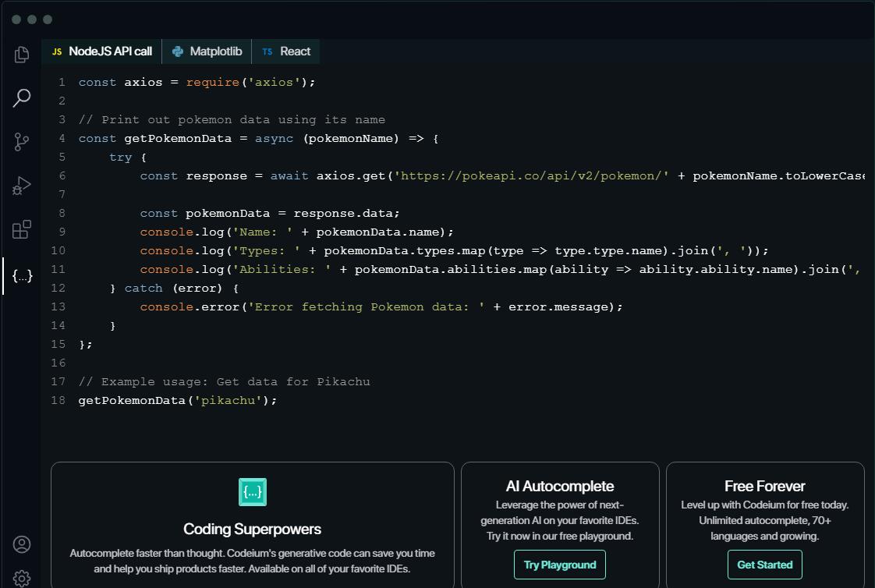875x588 pixels.
Task: Open the Search magnifier icon
Action: point(22,97)
